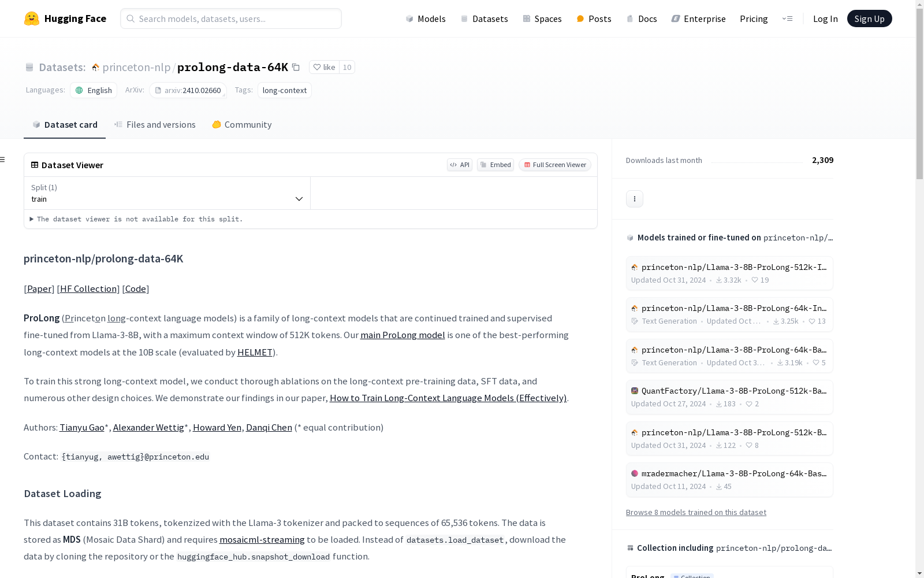This screenshot has width=924, height=578.
Task: Open Howard Yen's author link
Action: click(217, 427)
